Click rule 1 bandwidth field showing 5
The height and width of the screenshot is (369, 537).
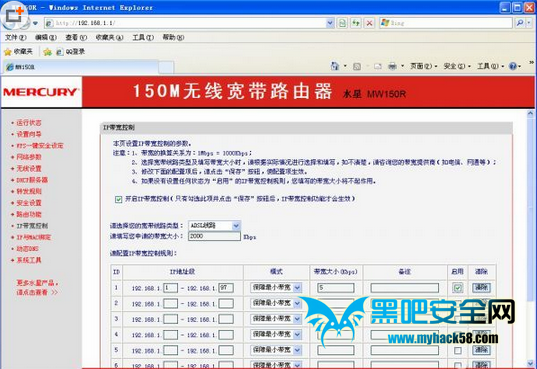click(336, 288)
